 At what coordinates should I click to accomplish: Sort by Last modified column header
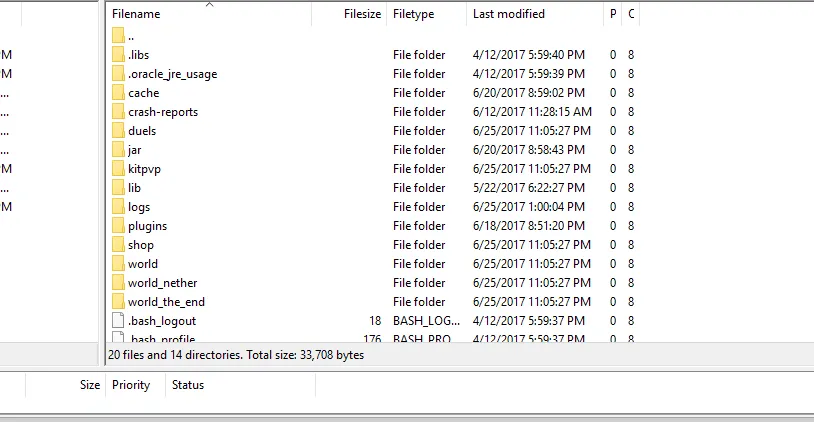click(509, 14)
